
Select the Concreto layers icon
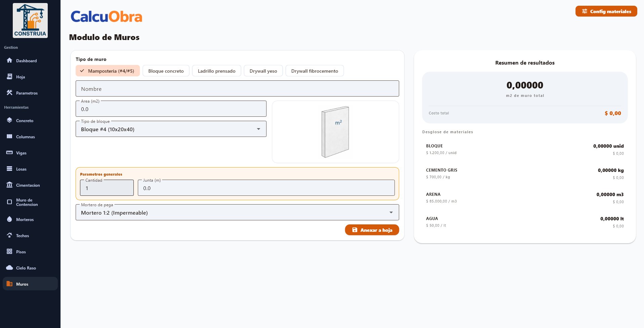[9, 120]
